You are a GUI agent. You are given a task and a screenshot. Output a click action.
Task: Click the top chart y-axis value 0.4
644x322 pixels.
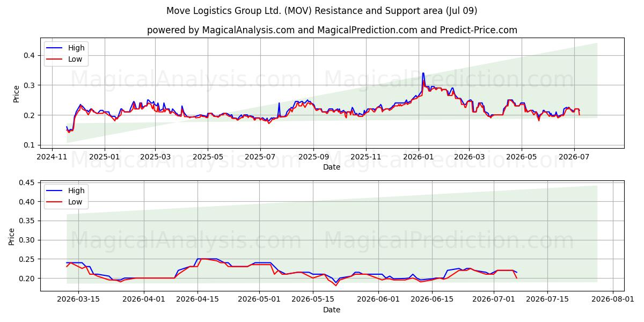(x=29, y=55)
